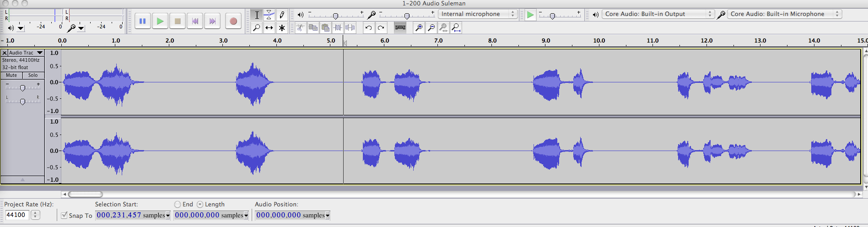Viewport: 868px width, 227px height.
Task: Start recording with the red Record button
Action: pos(233,21)
